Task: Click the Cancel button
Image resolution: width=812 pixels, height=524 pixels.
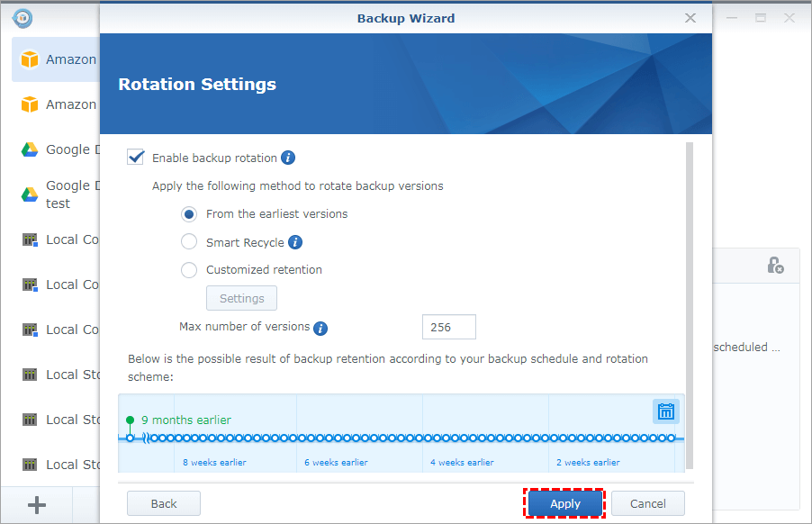Action: [x=648, y=503]
